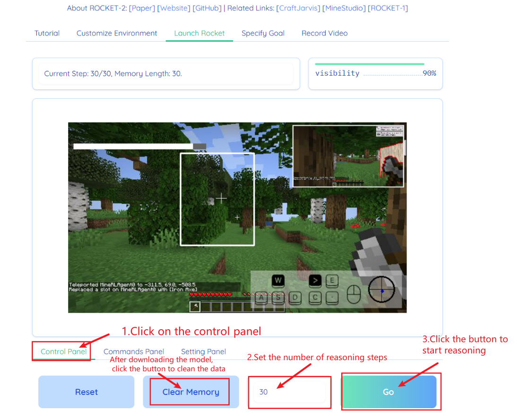Switch to the Tutorial tab
This screenshot has height=420, width=518.
point(47,33)
